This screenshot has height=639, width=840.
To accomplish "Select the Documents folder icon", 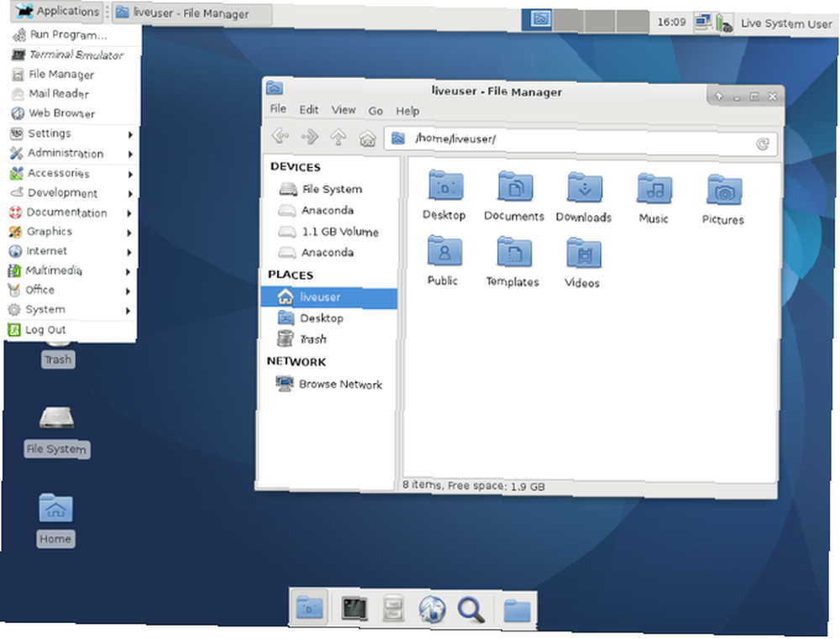I will pyautogui.click(x=515, y=187).
